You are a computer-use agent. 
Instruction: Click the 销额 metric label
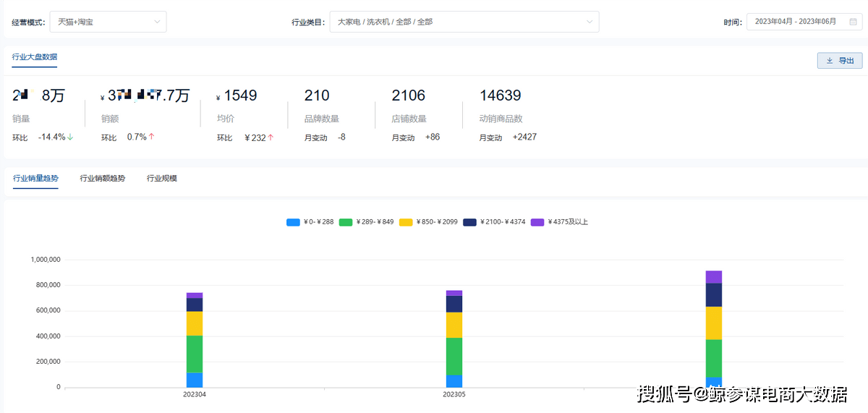pyautogui.click(x=110, y=119)
